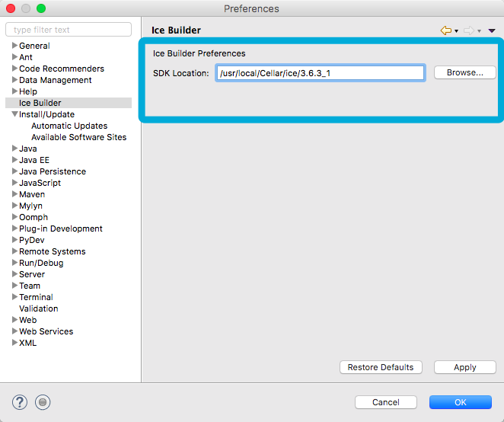Expand the Web tree node
504x422 pixels.
pyautogui.click(x=14, y=319)
